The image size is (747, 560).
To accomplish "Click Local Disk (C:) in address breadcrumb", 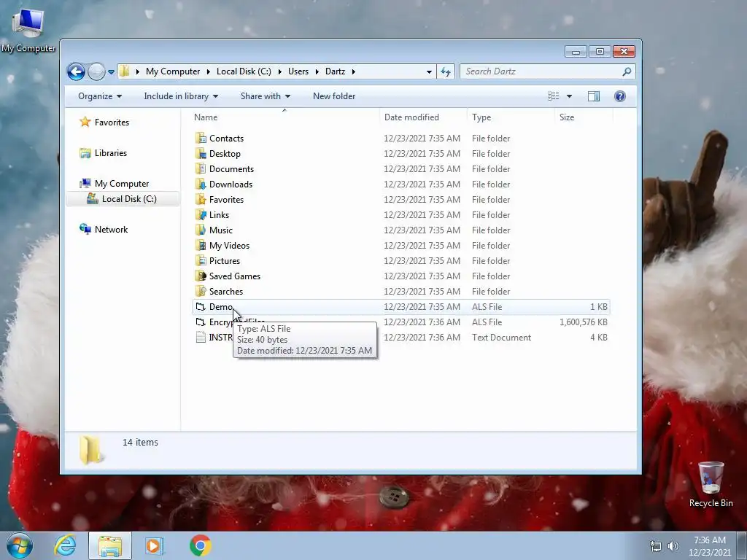I will click(244, 71).
